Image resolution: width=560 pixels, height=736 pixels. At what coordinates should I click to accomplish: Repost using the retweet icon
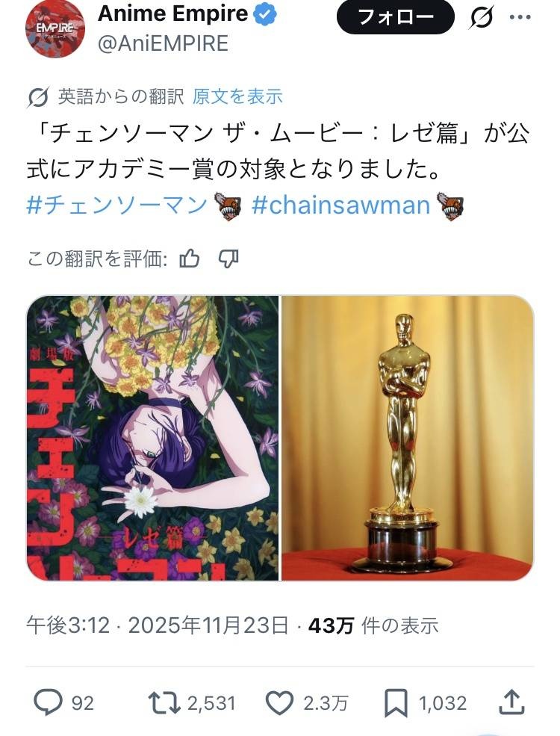pyautogui.click(x=164, y=702)
